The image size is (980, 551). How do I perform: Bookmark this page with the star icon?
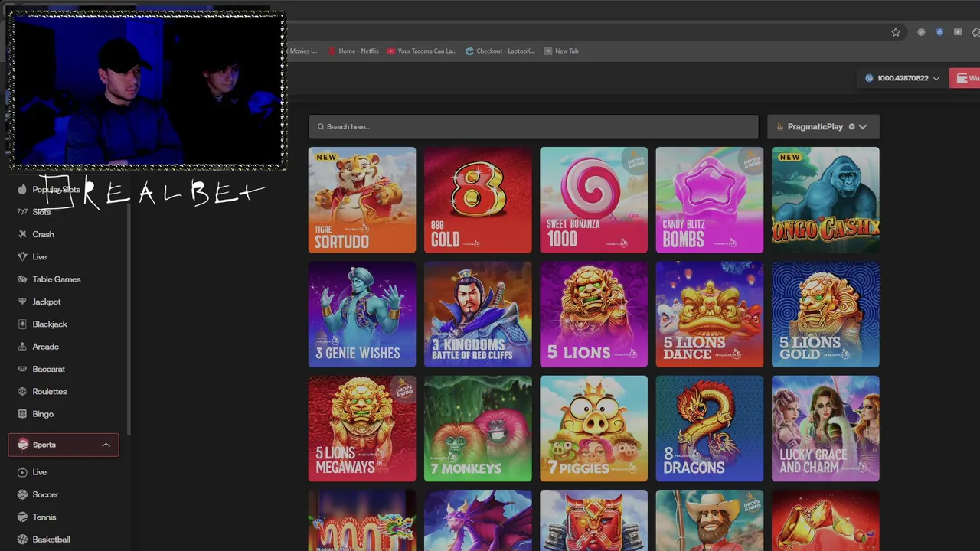896,32
